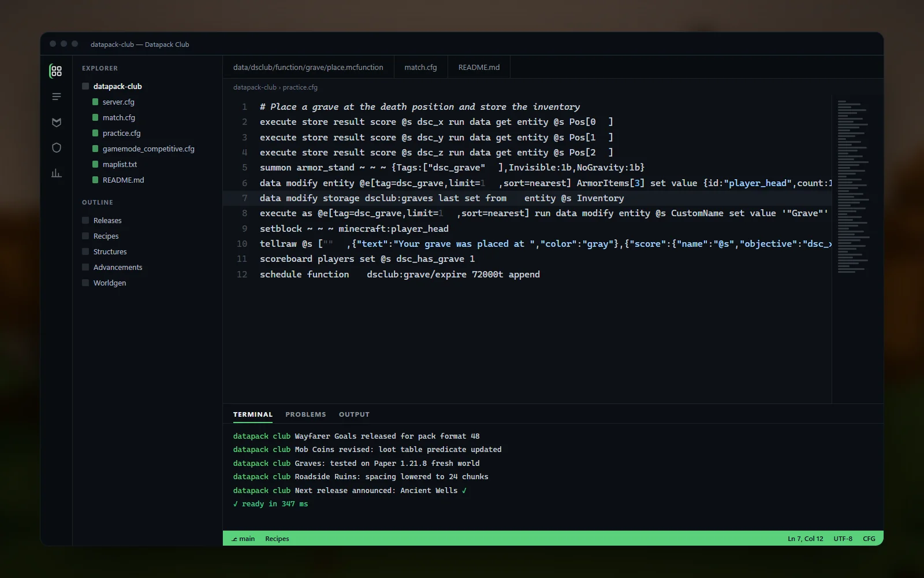The image size is (924, 578).
Task: Click the folder icon beside datapack-club
Action: (x=85, y=86)
